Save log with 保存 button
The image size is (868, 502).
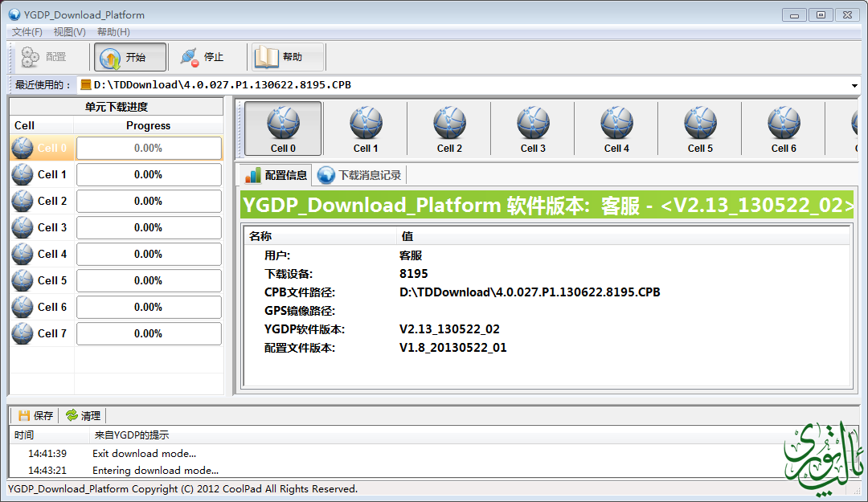click(35, 416)
